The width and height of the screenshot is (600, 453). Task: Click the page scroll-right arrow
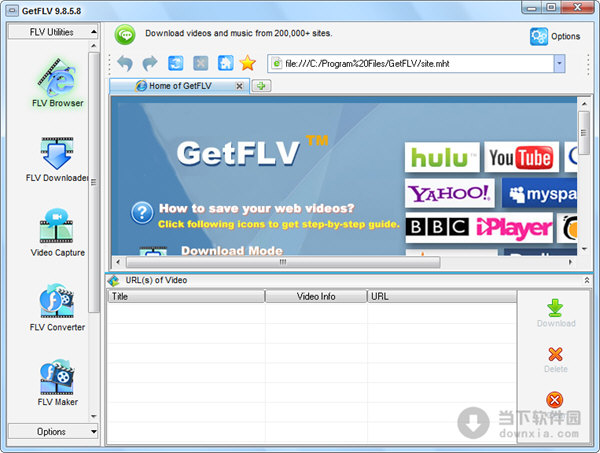tap(571, 262)
